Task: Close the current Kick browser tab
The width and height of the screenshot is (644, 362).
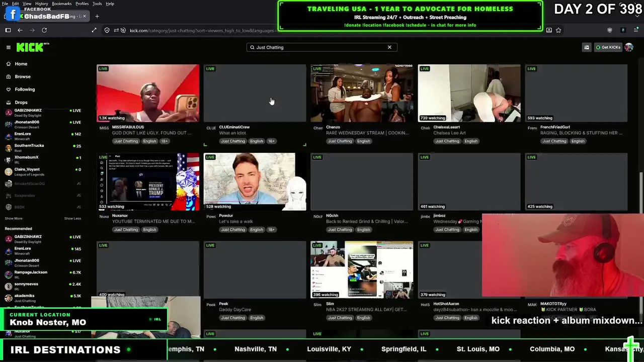Action: [x=84, y=16]
